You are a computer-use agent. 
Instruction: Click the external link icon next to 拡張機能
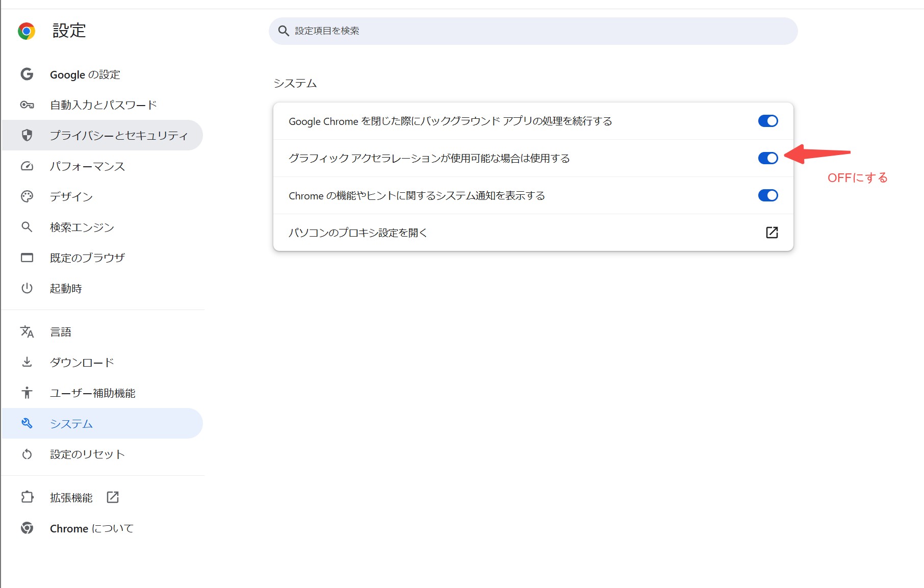tap(113, 497)
